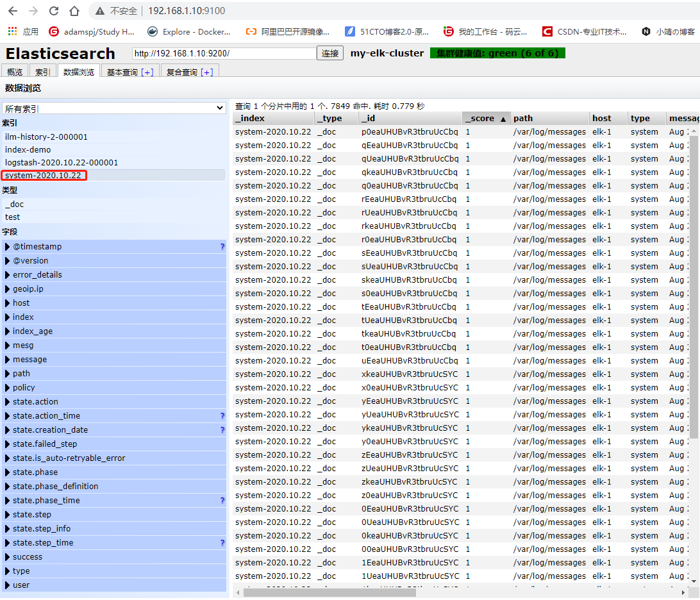This screenshot has width=700, height=600.
Task: Click the results scrollbar down arrow
Action: pyautogui.click(x=694, y=581)
